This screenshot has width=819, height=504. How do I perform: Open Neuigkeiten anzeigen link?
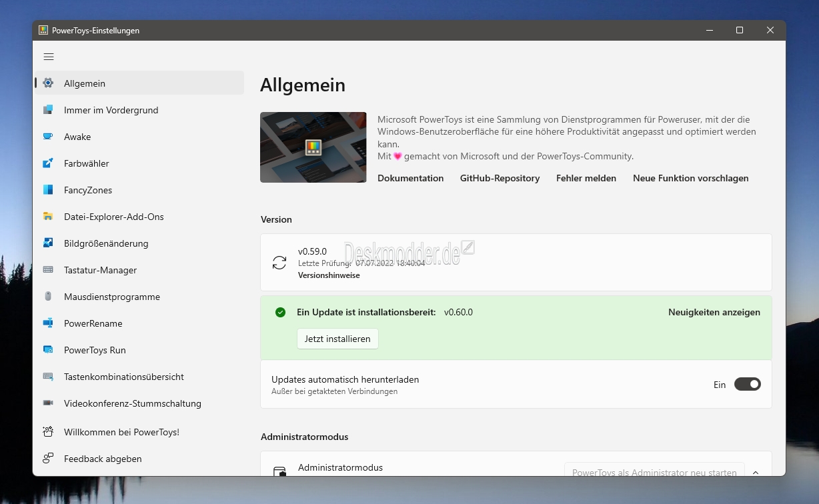[714, 312]
